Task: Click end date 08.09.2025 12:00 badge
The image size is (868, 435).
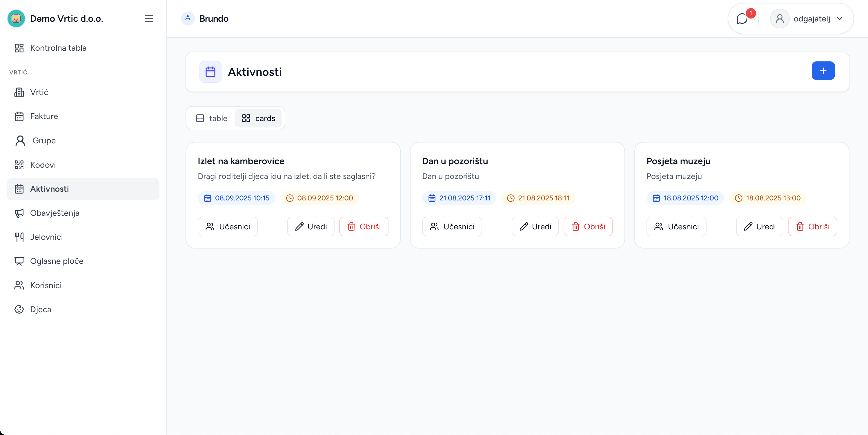Action: tap(319, 198)
